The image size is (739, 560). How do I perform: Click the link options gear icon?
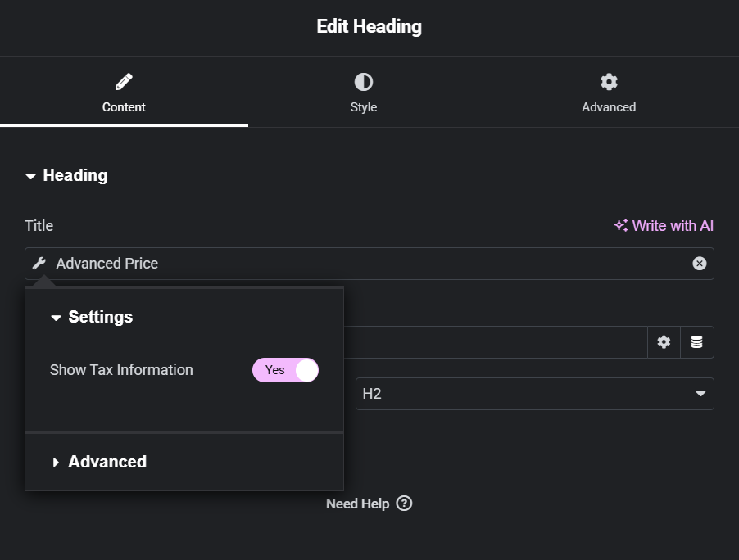click(664, 342)
